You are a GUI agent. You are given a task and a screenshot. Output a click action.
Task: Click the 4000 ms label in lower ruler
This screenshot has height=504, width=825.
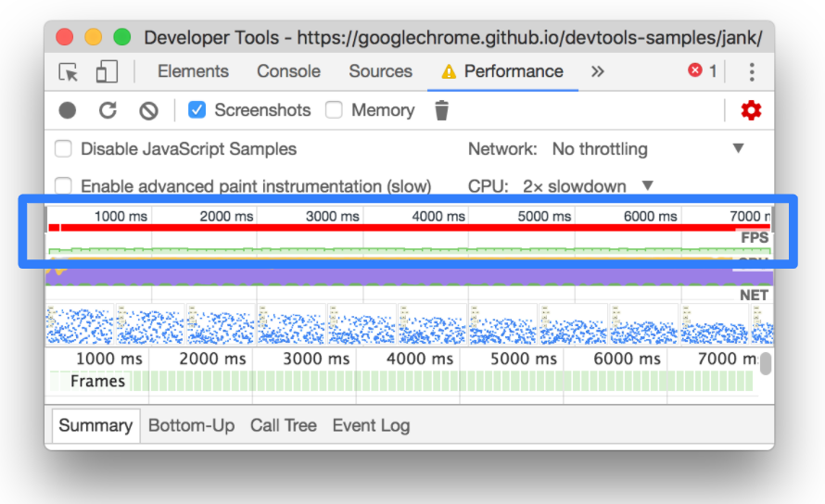click(419, 359)
